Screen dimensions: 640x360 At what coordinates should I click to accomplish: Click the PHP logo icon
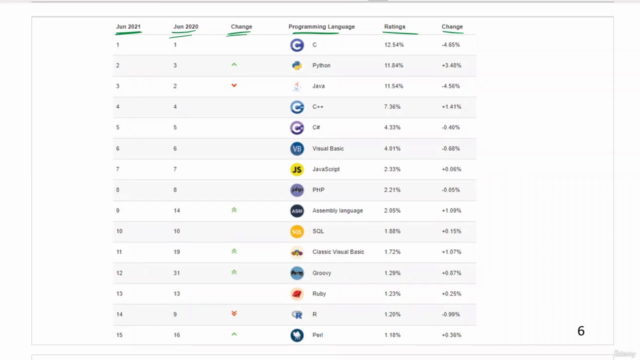pos(297,190)
